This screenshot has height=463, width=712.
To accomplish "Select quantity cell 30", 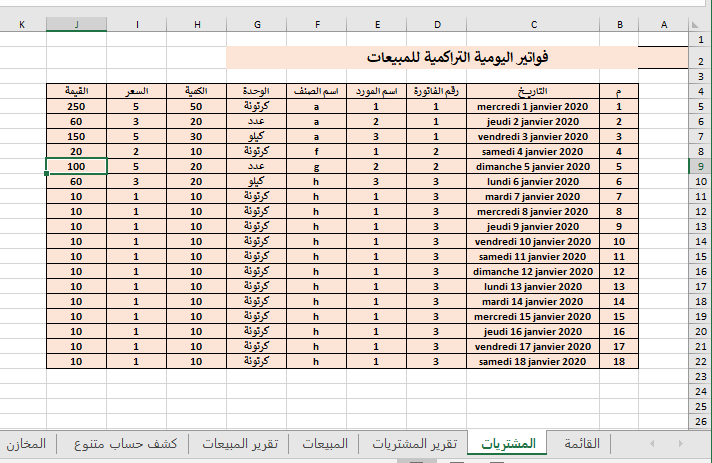I will coord(197,137).
